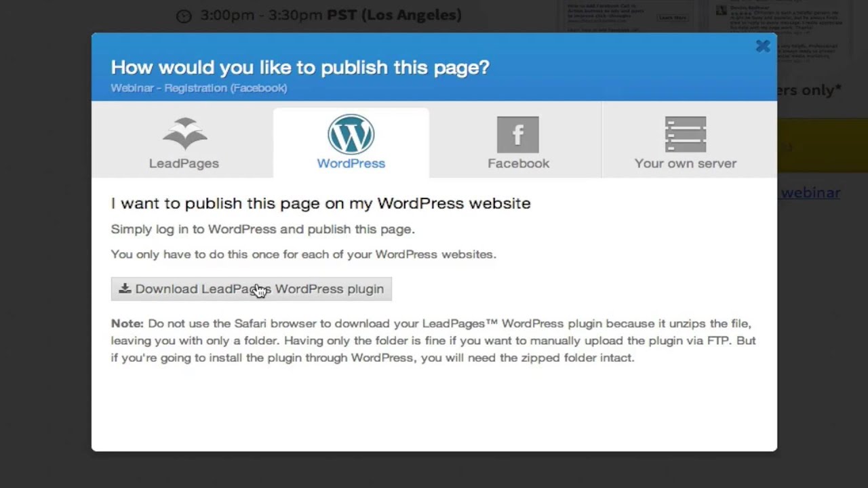Switch to the LeadPages tab label

click(184, 163)
